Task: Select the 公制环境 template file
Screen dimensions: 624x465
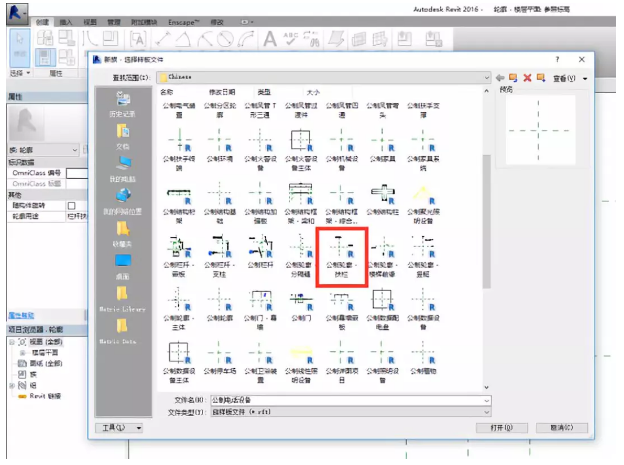Action: point(220,146)
